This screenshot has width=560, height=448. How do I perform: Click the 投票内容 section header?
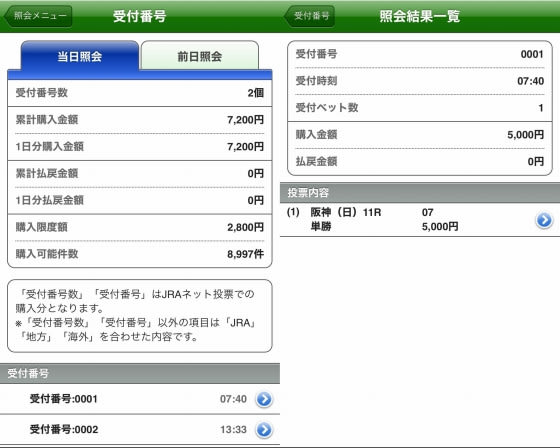click(420, 193)
